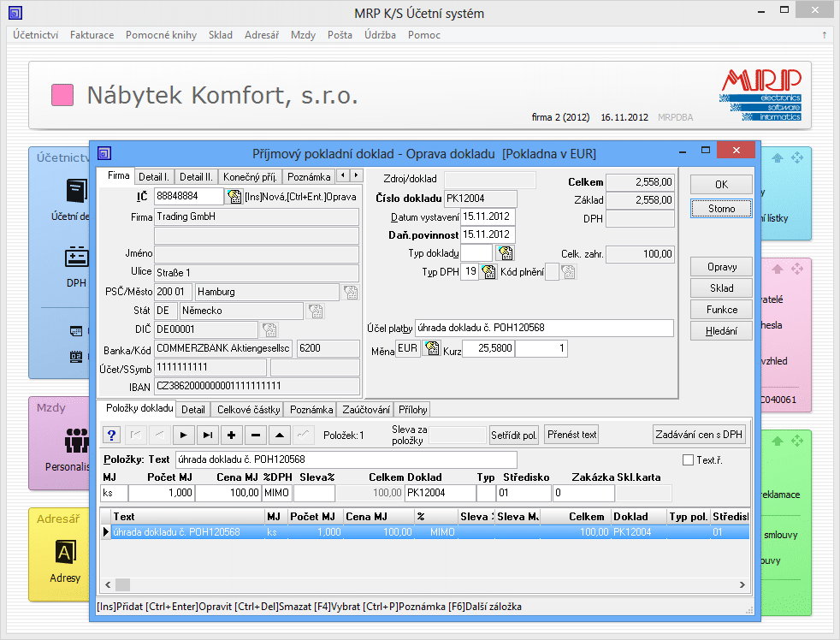Open the Měna currency lookup icon
840x640 pixels.
pos(432,348)
